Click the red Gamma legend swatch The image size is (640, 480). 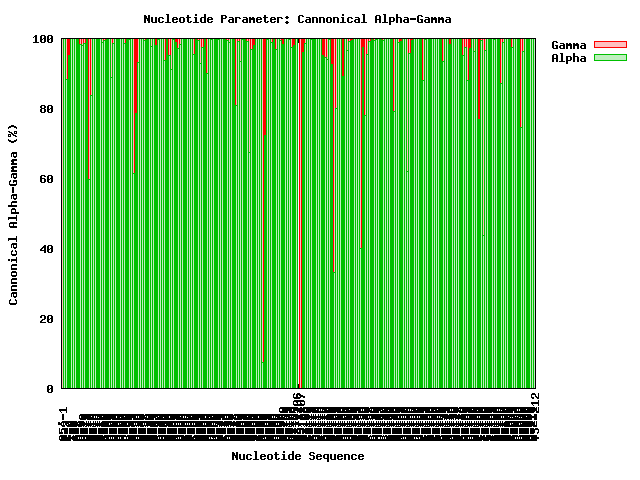click(x=610, y=45)
